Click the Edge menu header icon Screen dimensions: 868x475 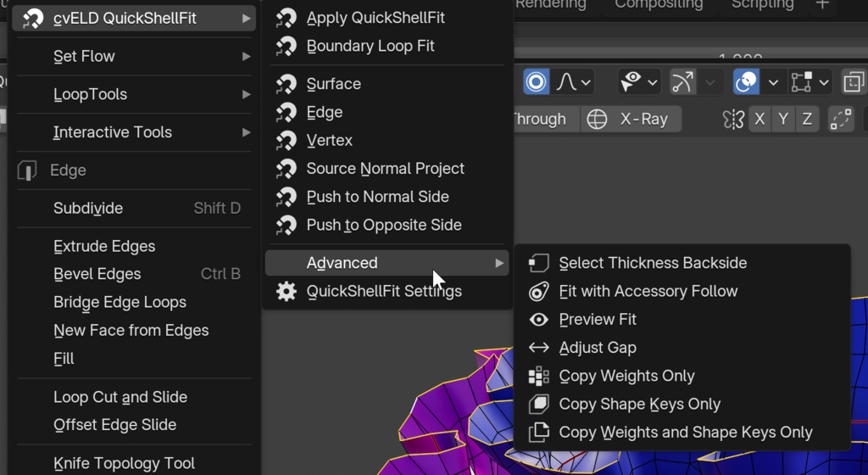tap(27, 170)
